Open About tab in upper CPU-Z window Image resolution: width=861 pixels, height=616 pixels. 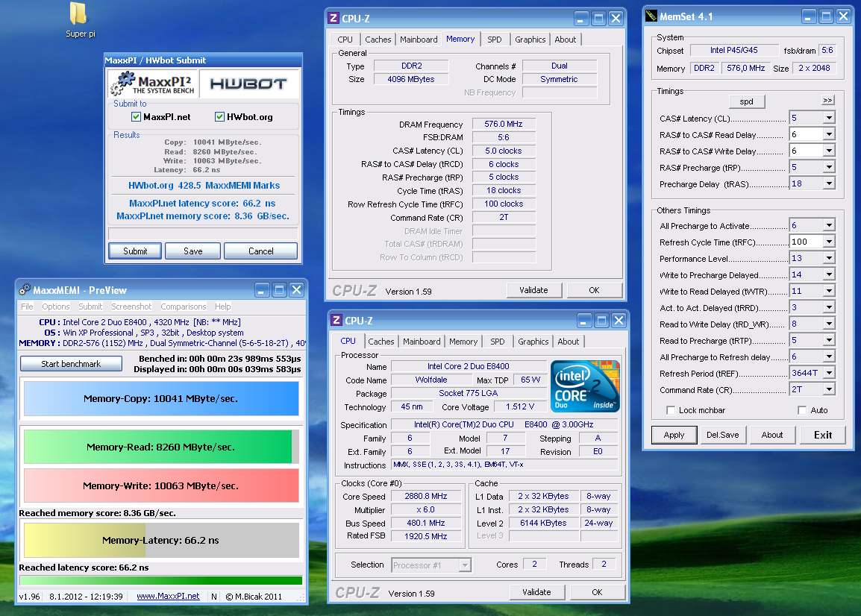point(565,40)
